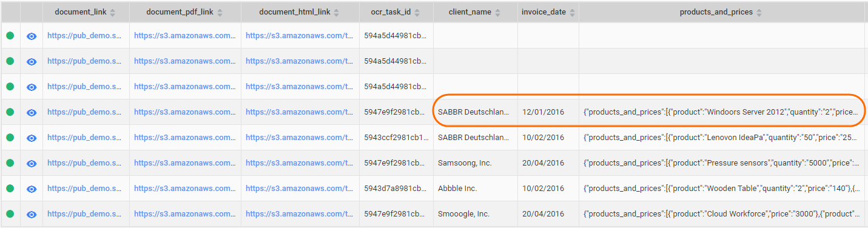Sort by the document_link column arrows
This screenshot has height=228, width=868.
(x=113, y=13)
